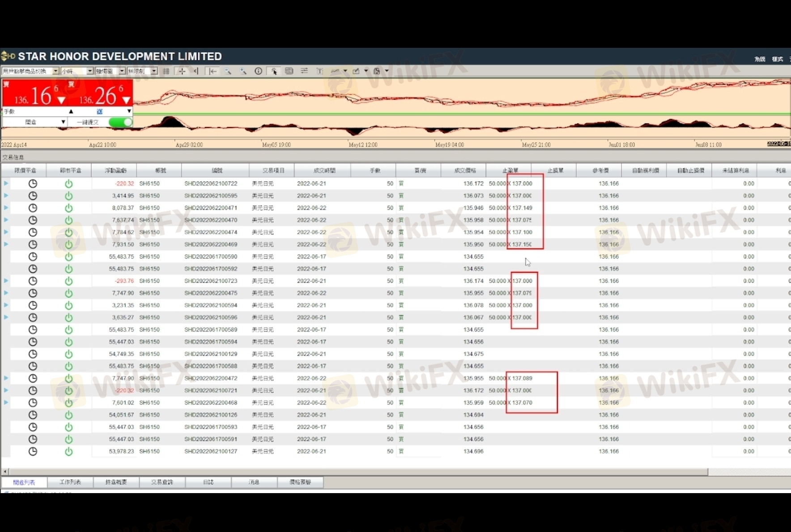The height and width of the screenshot is (532, 791).
Task: Toggle the green one-click submit switch
Action: [x=121, y=122]
